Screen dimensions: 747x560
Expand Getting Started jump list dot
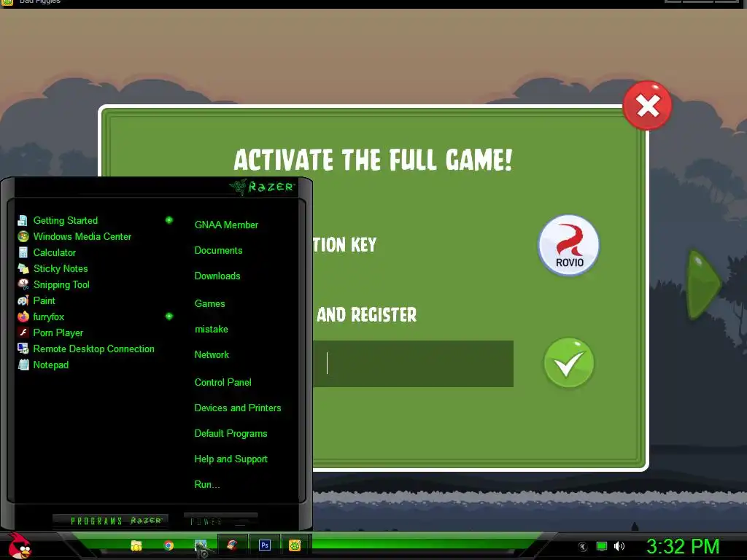point(169,220)
